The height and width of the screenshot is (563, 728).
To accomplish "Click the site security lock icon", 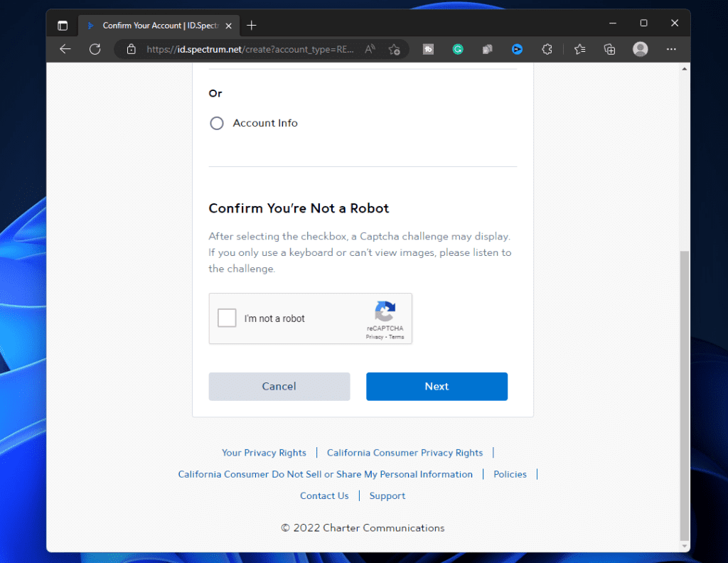I will coord(132,49).
